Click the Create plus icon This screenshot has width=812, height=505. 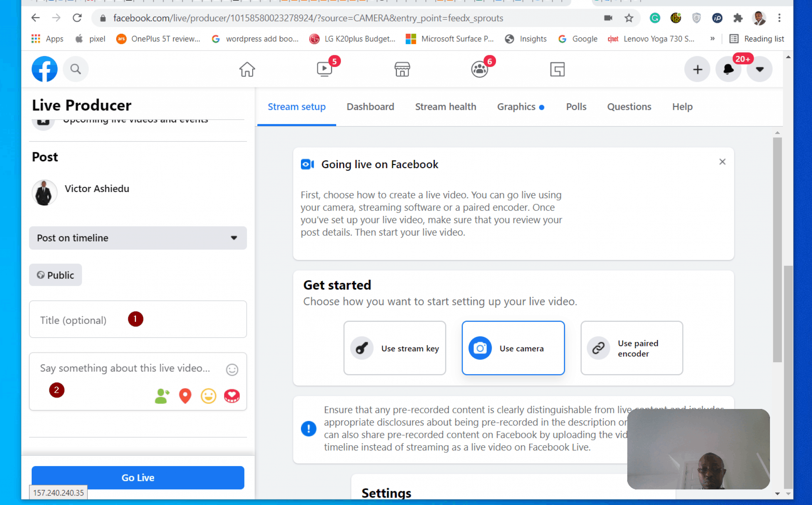click(697, 69)
